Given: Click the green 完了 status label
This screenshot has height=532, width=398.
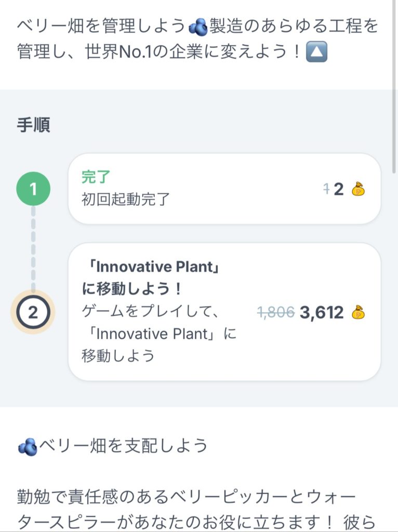Looking at the screenshot, I should (x=96, y=177).
